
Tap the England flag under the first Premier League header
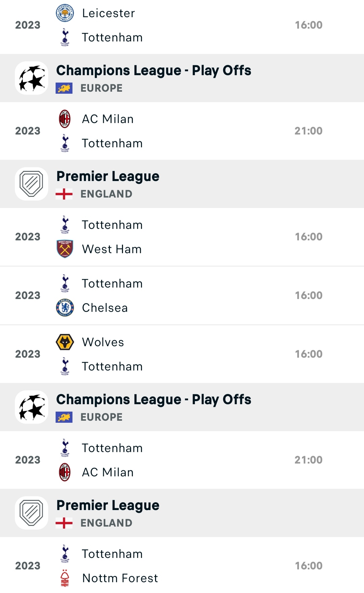[x=64, y=194]
